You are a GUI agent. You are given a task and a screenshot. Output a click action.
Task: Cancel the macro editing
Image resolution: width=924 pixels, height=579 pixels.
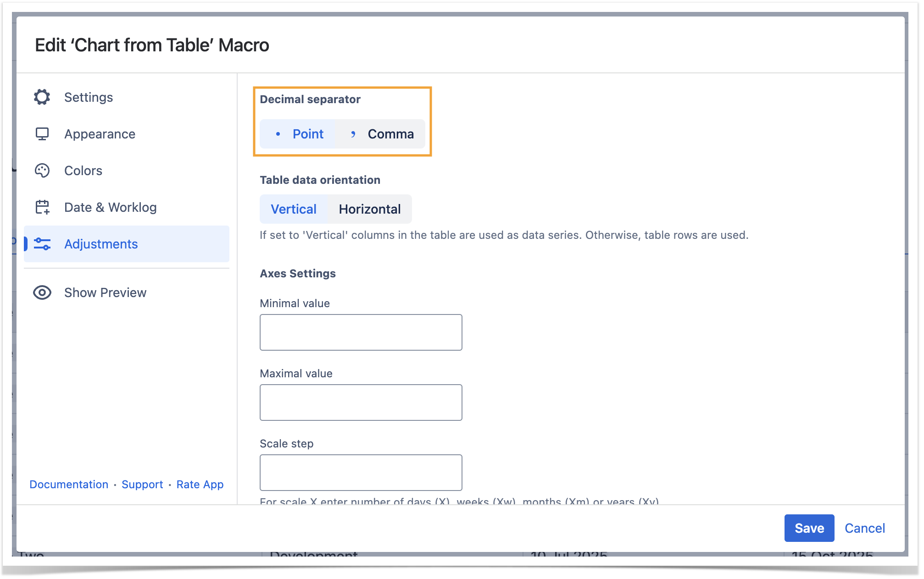[864, 528]
